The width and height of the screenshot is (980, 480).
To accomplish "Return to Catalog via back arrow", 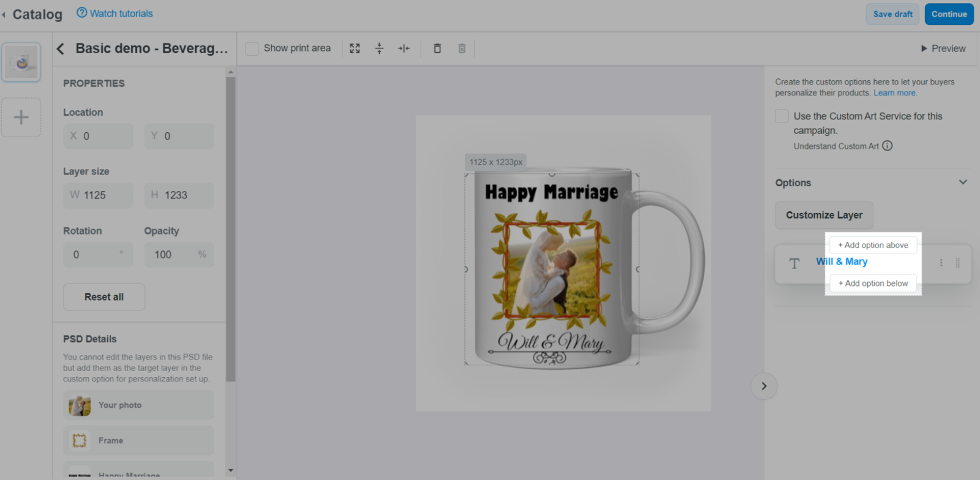I will pos(4,14).
